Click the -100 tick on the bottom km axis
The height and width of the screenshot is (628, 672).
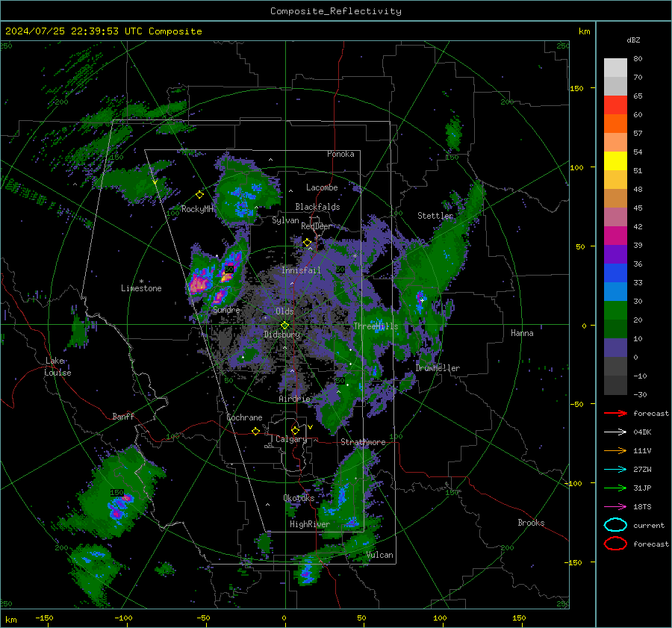pos(123,618)
